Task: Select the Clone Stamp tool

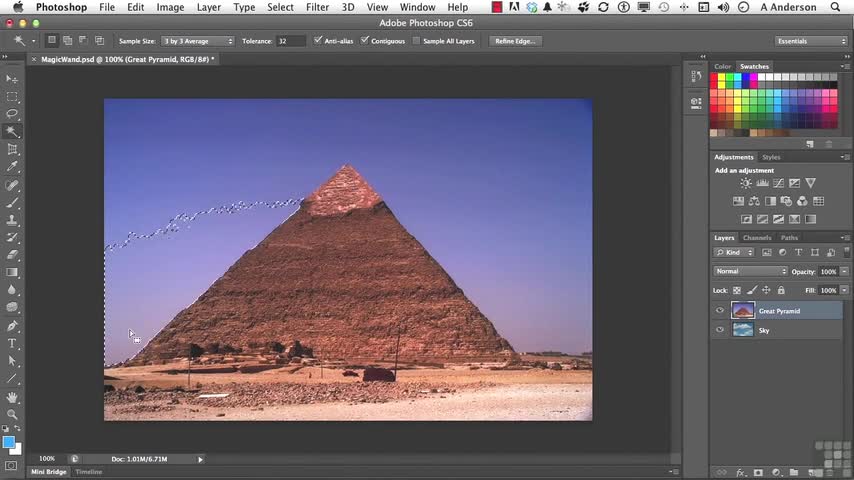Action: [x=11, y=220]
